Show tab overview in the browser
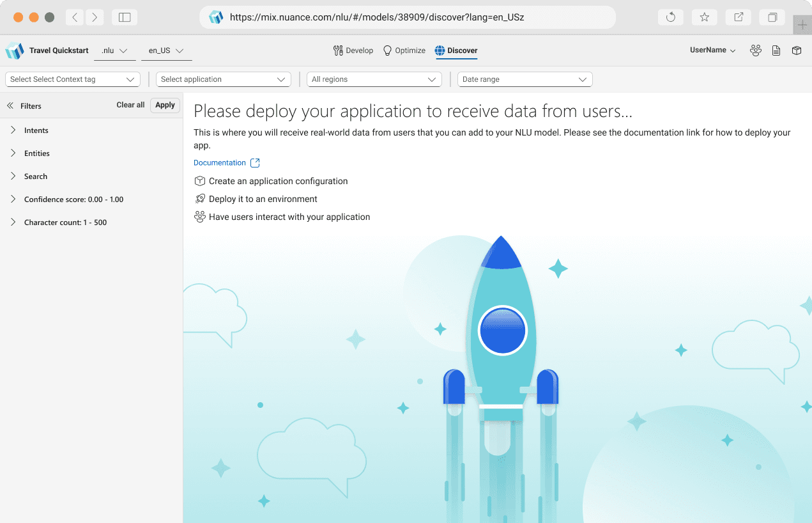The image size is (812, 523). (772, 17)
